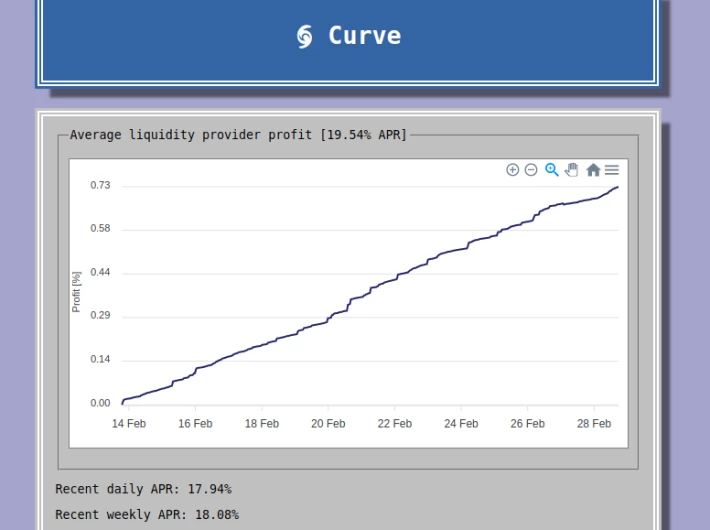Click the 0.58 y-axis value

(x=100, y=228)
